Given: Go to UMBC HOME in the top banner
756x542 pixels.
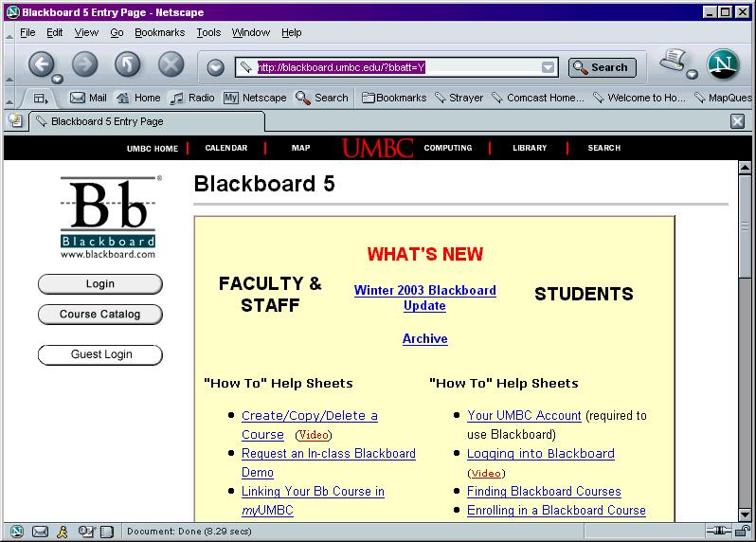Looking at the screenshot, I should pos(153,149).
